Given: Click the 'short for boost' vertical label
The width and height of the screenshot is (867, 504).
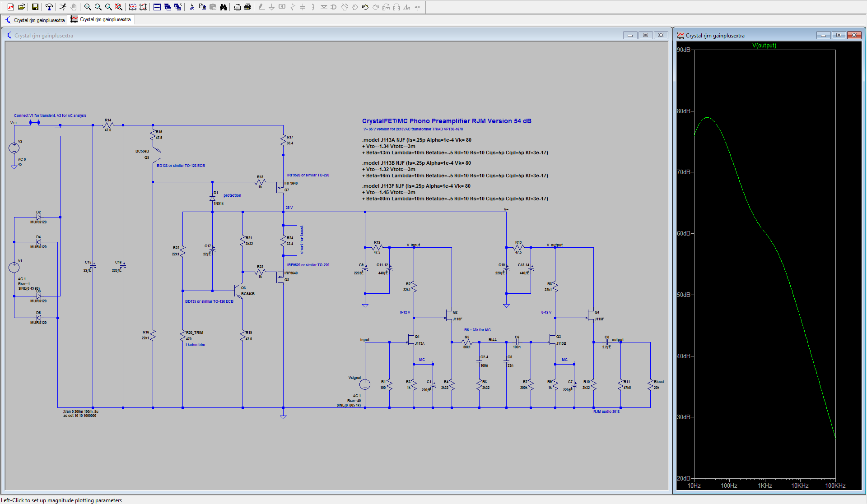Looking at the screenshot, I should (x=302, y=240).
